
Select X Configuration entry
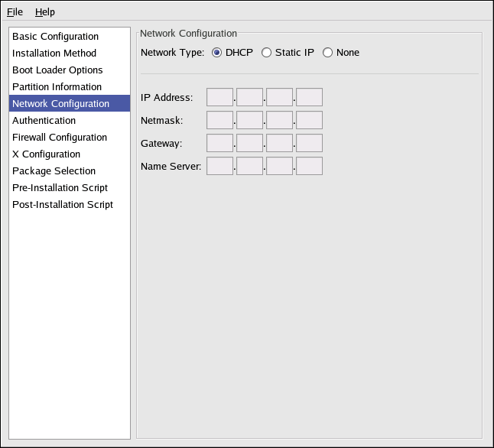[x=46, y=154]
